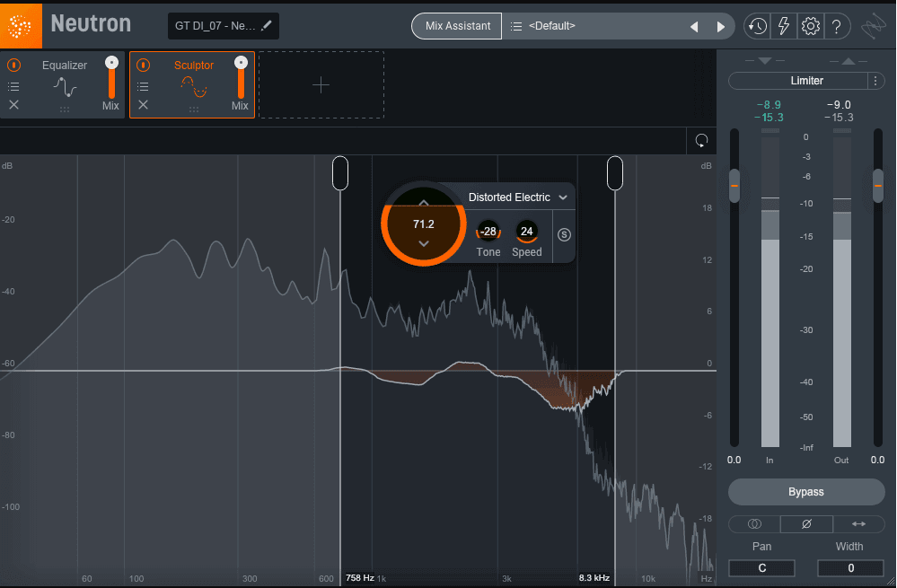Toggle the stereo channel overlap icon

click(754, 524)
